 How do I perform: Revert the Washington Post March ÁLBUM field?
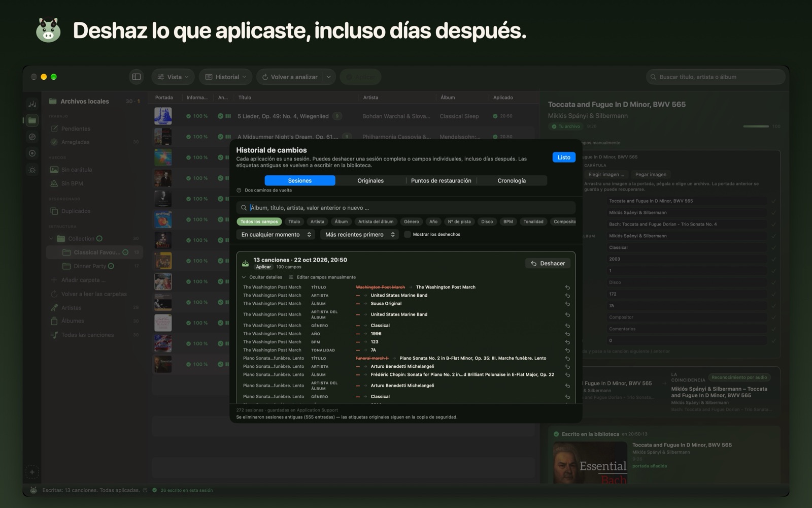[567, 304]
